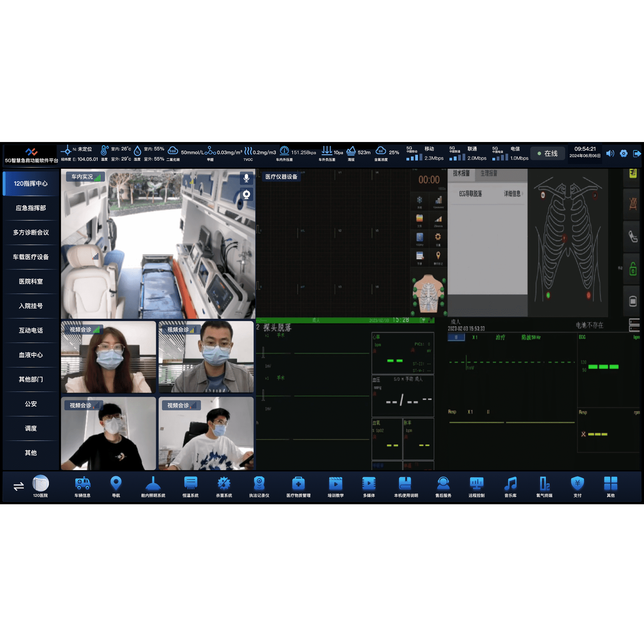Image resolution: width=644 pixels, height=644 pixels.
Task: Open the settings gear in top bar
Action: point(623,153)
